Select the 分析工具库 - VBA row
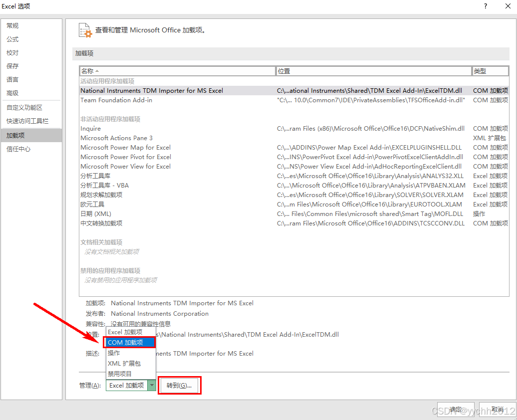Viewport: 517px width, 420px height. click(x=294, y=185)
